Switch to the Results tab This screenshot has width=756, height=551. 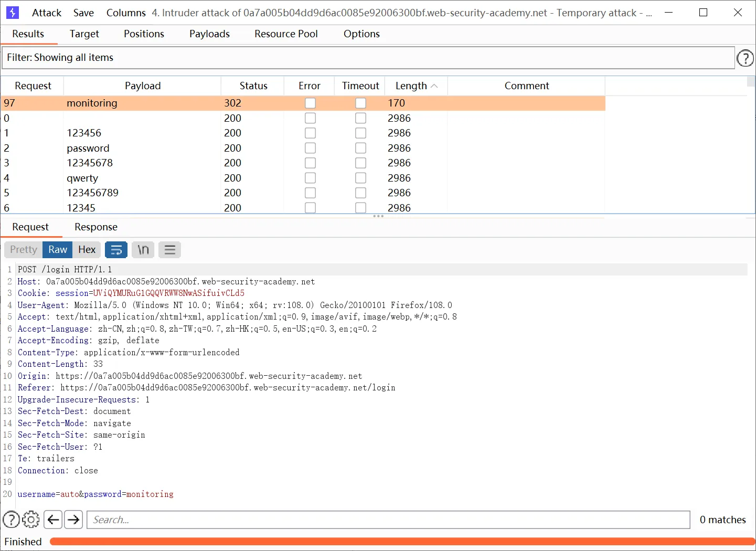click(28, 34)
